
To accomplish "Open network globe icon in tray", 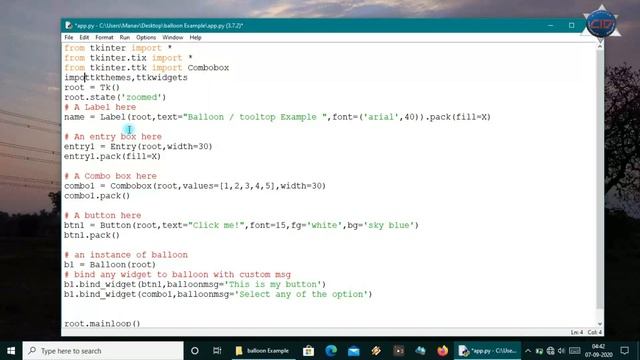I will pos(550,351).
